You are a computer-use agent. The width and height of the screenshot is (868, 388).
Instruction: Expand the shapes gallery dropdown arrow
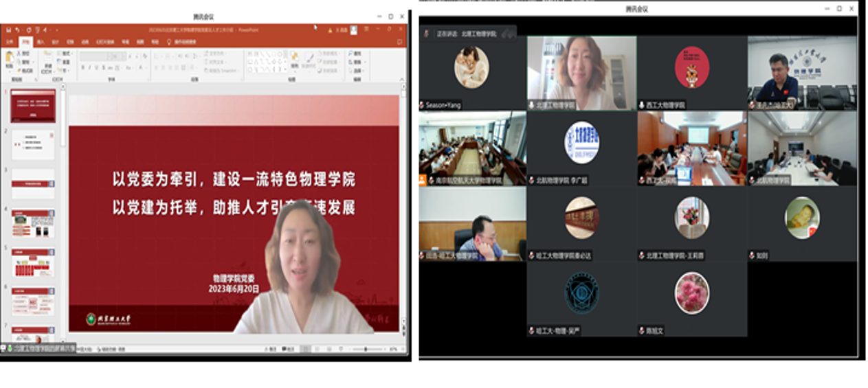284,69
